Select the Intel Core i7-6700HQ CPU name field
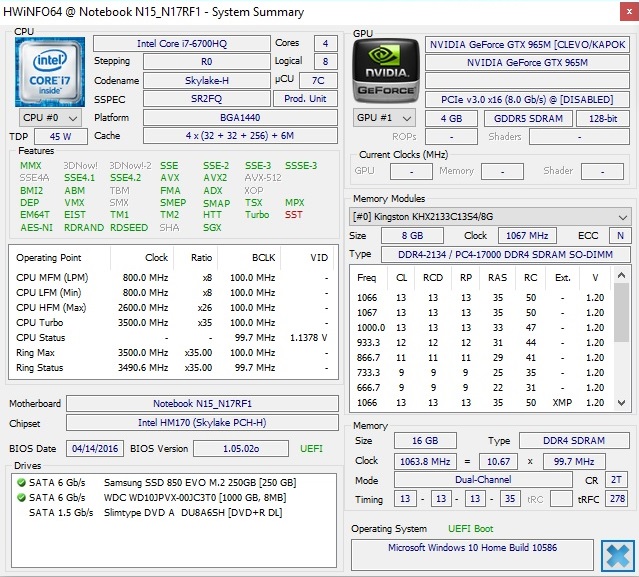 coord(182,44)
